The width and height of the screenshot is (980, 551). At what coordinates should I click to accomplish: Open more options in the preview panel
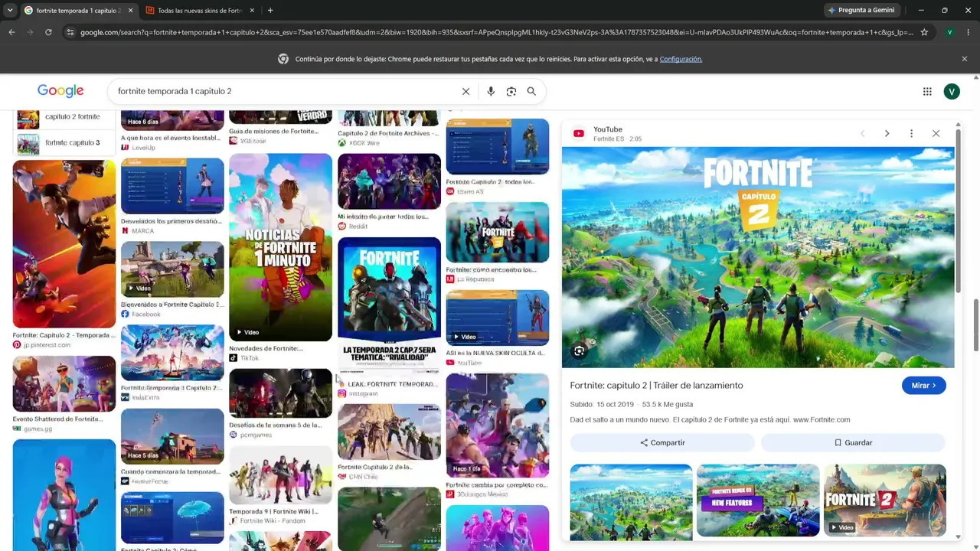[x=911, y=133]
